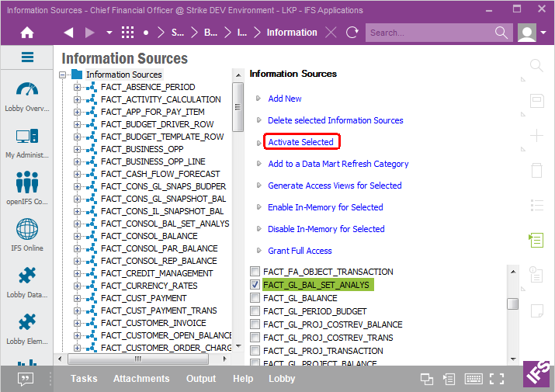Open the Lobby Overview shortcut
555x392 pixels.
tap(27, 95)
